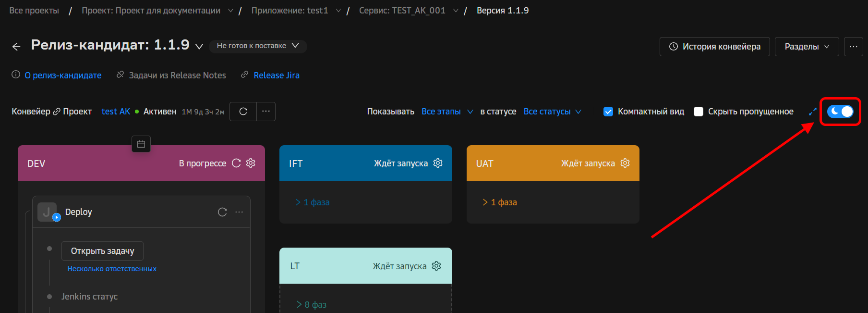Image resolution: width=868 pixels, height=313 pixels.
Task: Expand the 8 фаз list in LT
Action: tap(312, 304)
